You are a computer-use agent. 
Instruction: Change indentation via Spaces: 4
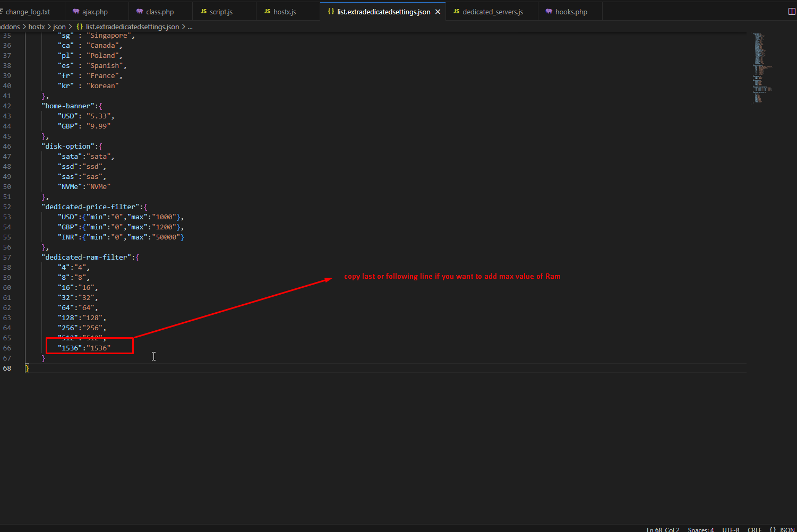coord(700,529)
